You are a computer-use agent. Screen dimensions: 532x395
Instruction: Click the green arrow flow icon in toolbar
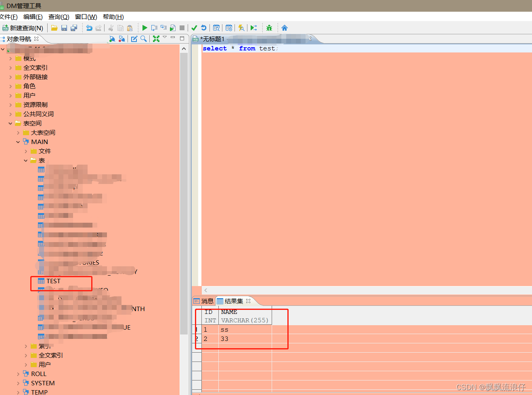pos(253,28)
